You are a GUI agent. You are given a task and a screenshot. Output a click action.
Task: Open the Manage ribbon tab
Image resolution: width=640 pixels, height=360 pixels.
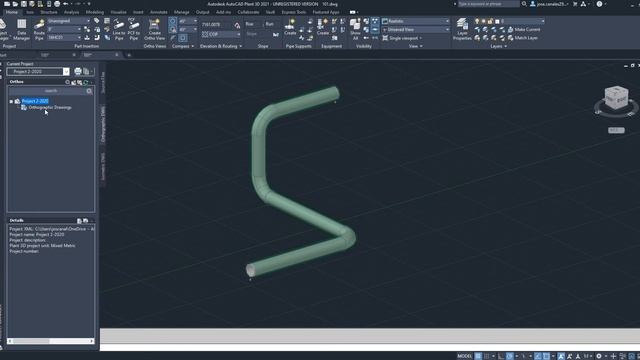tap(181, 12)
